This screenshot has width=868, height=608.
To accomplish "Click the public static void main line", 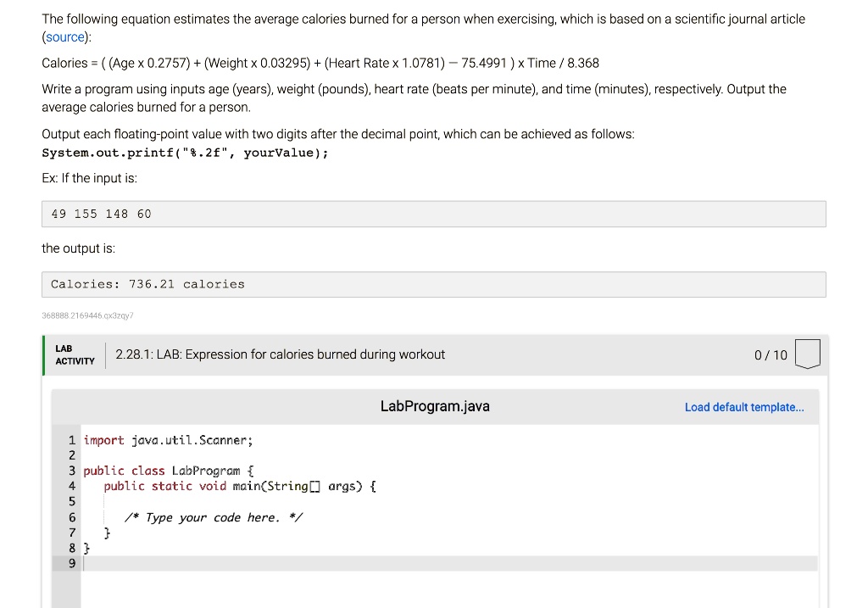I will pyautogui.click(x=240, y=486).
